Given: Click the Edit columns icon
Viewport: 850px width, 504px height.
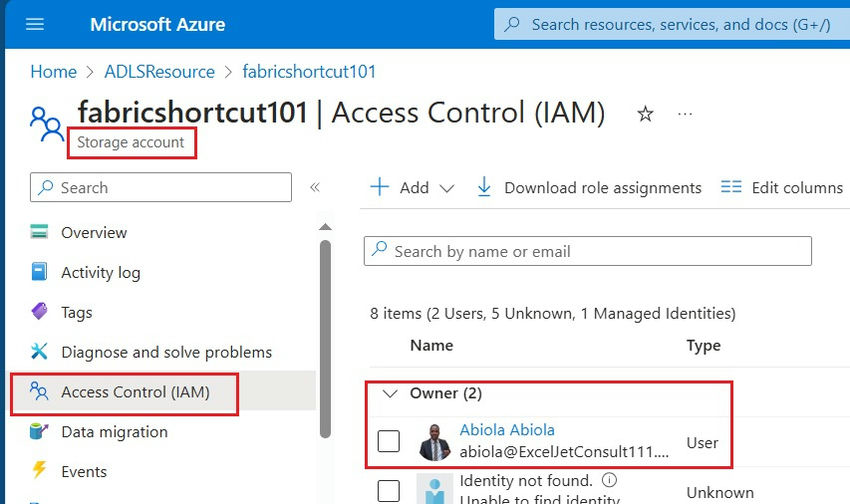Looking at the screenshot, I should click(x=731, y=188).
